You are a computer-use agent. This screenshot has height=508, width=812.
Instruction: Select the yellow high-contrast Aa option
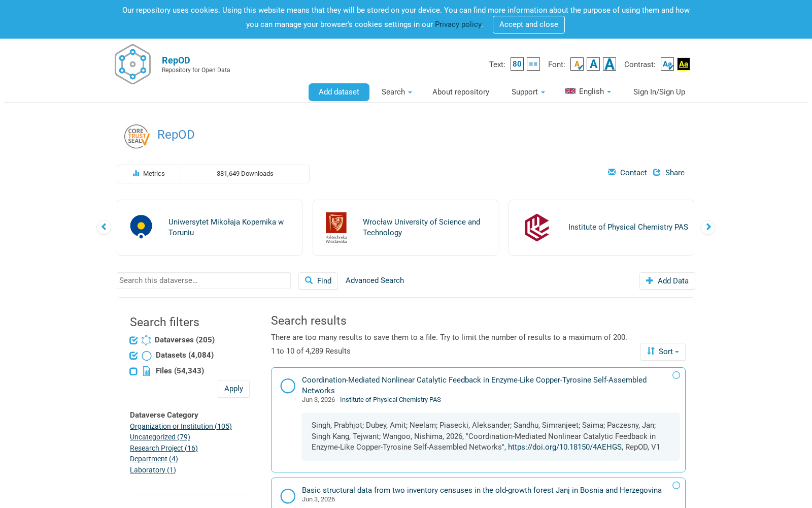click(x=684, y=64)
